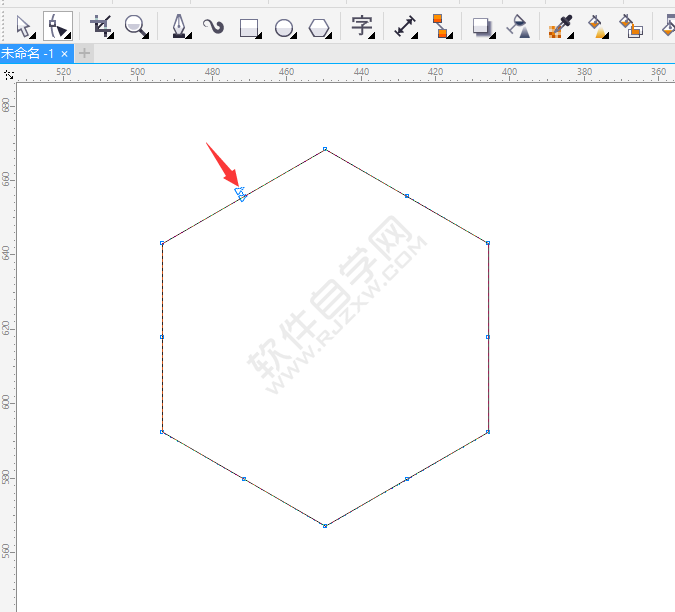Viewport: 675px width, 612px height.
Task: Pick the Zoom magnifier tool
Action: 136,26
